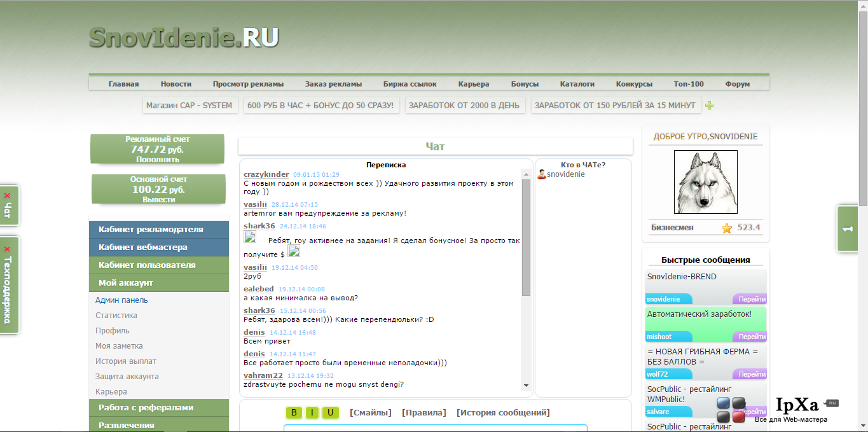
Task: Click the chat message input field
Action: (436, 429)
